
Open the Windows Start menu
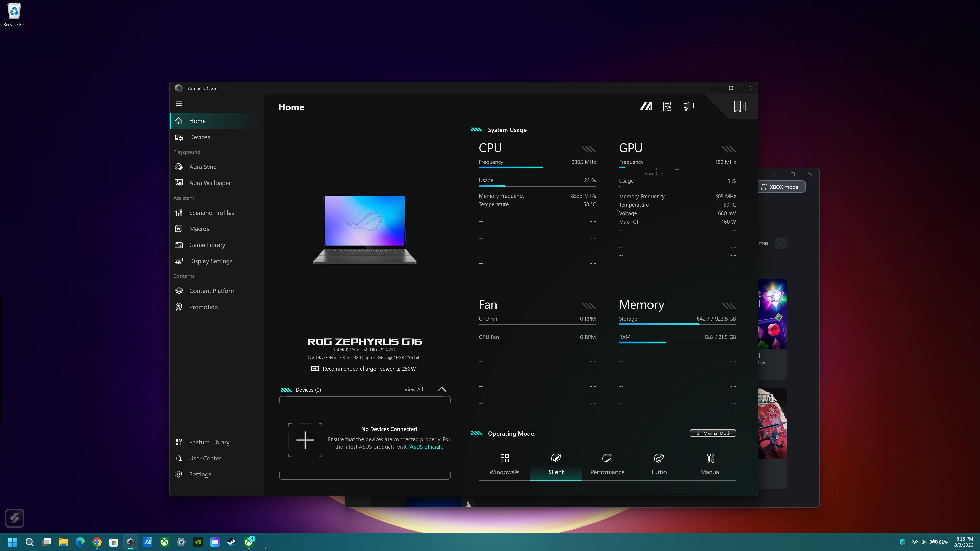point(12,542)
